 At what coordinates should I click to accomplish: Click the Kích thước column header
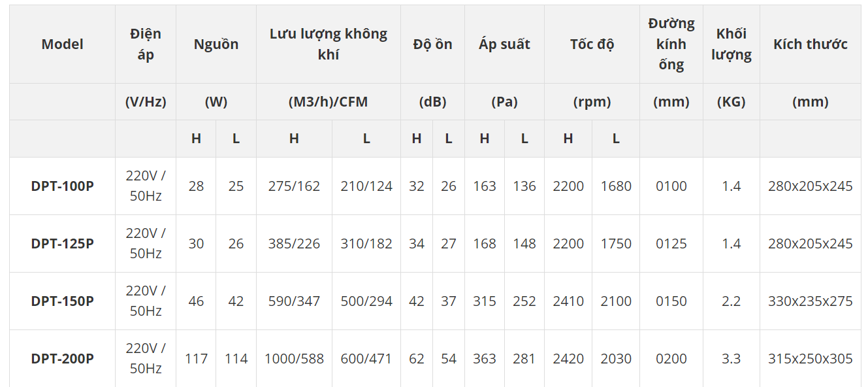coord(811,44)
